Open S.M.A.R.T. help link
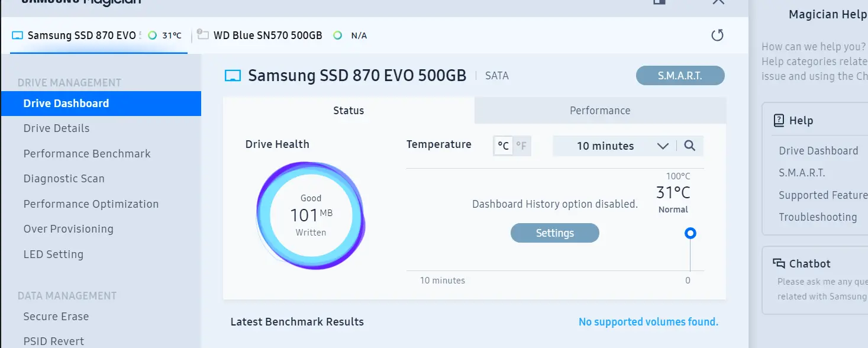Image resolution: width=868 pixels, height=348 pixels. [802, 173]
